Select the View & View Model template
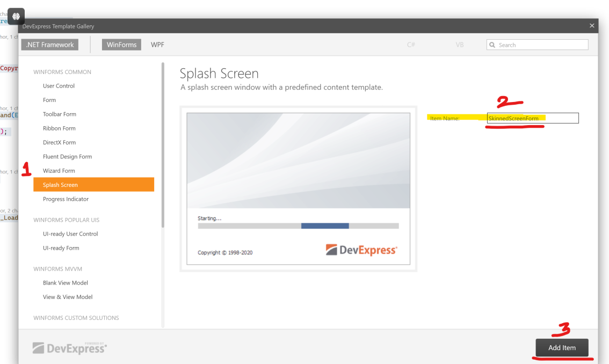609x364 pixels. (x=68, y=297)
